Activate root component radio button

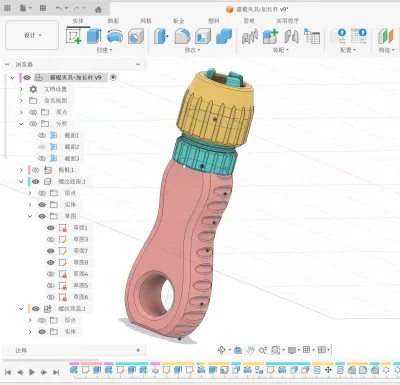click(113, 77)
